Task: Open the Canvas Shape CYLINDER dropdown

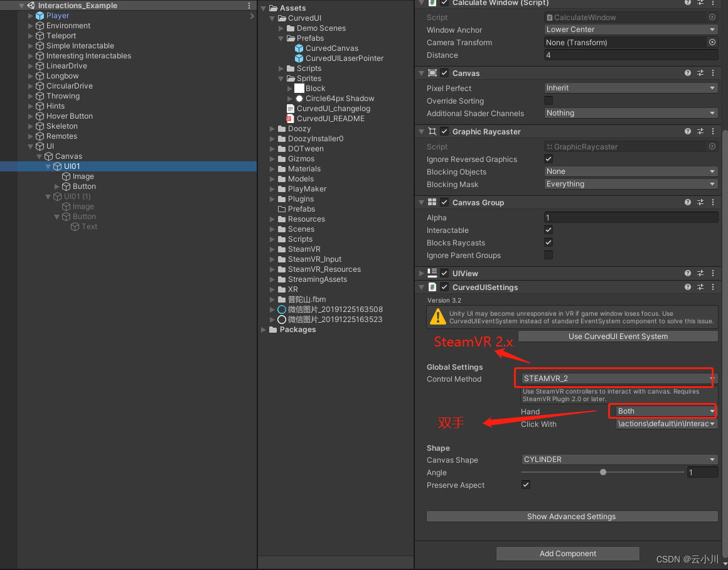Action: (619, 460)
